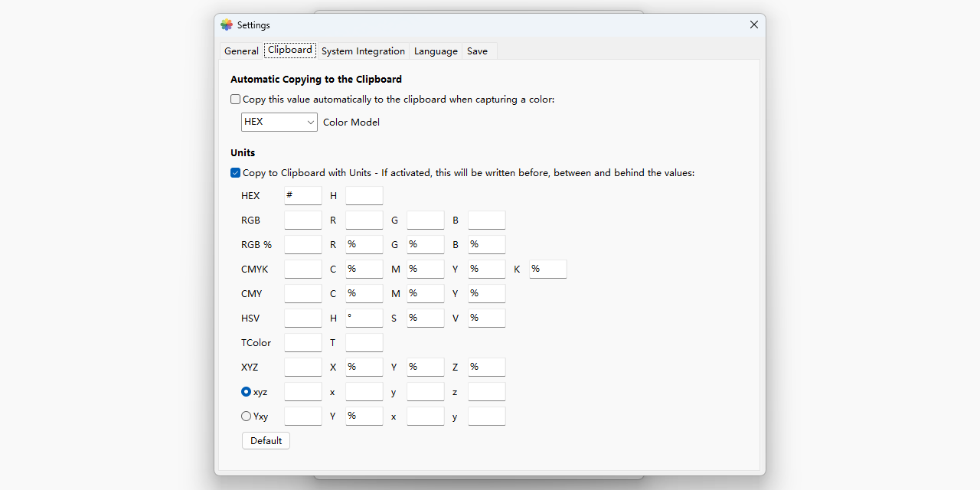This screenshot has height=490, width=980.
Task: Switch to the General tab
Action: coord(241,51)
